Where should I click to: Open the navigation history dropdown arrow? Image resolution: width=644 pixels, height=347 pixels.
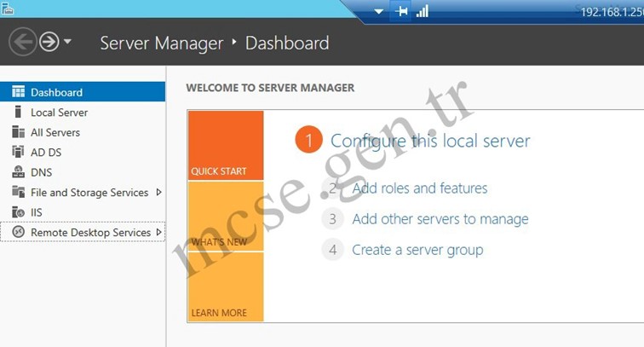pyautogui.click(x=67, y=42)
